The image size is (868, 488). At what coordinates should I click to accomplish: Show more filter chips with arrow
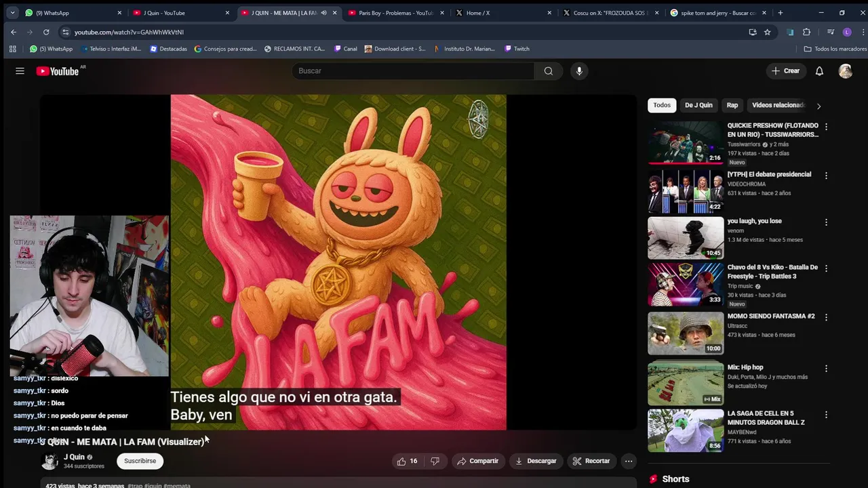(818, 106)
